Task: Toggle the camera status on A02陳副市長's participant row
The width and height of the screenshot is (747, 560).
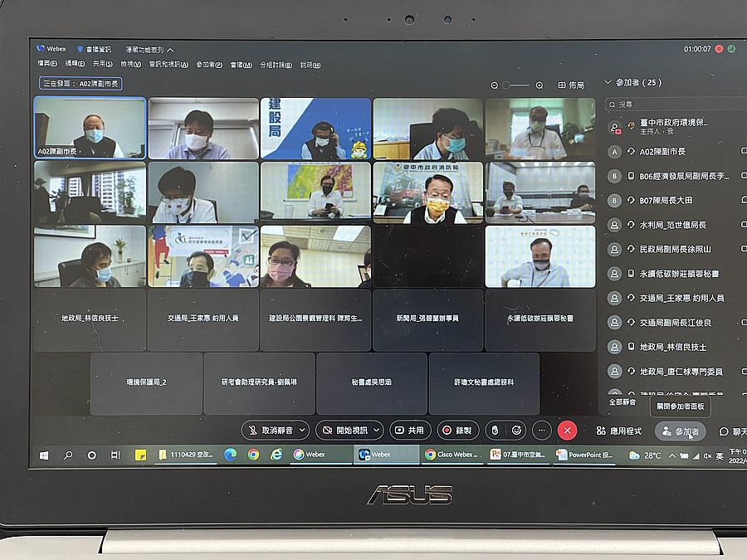Action: 745,151
